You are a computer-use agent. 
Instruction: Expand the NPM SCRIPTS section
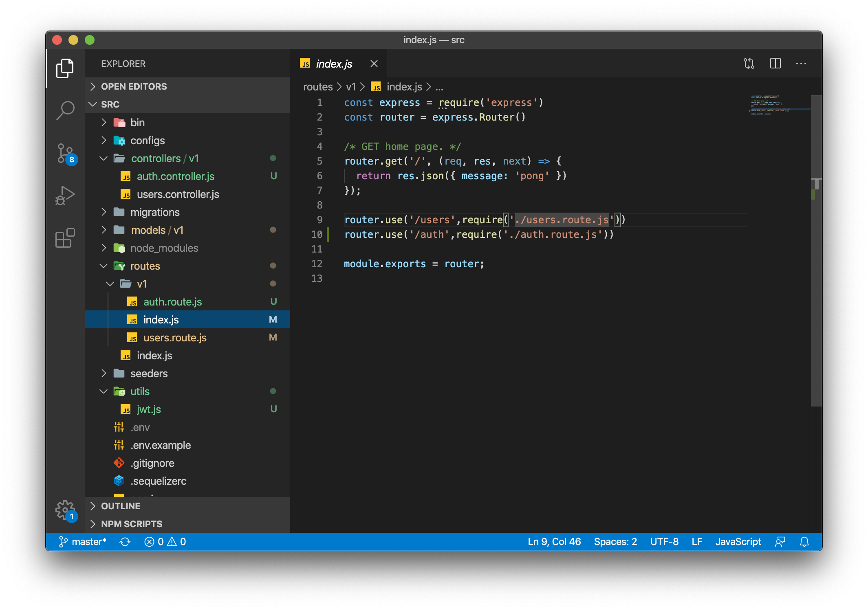(131, 524)
